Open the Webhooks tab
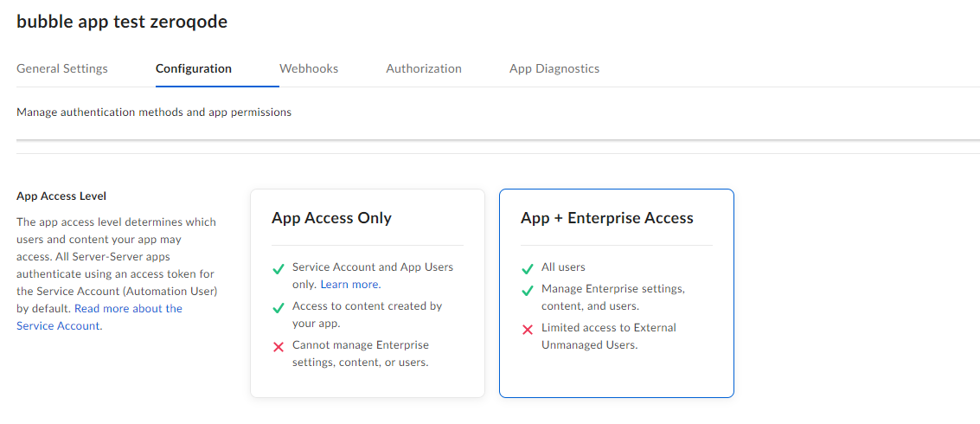Viewport: 980px width, 424px height. [309, 68]
